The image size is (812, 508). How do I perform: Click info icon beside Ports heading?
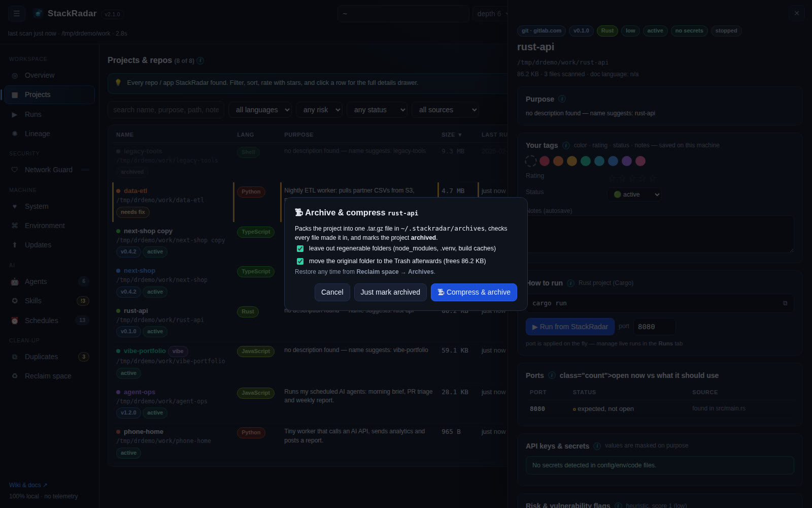coord(552,375)
